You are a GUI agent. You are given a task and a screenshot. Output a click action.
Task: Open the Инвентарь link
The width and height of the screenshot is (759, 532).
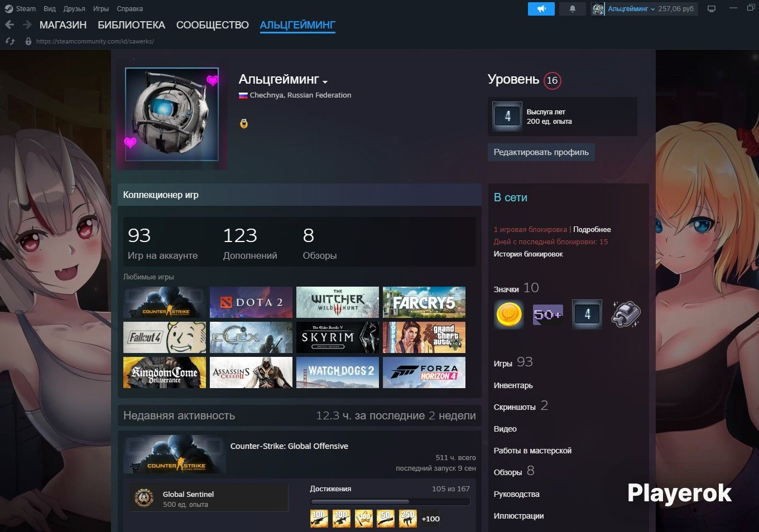(513, 385)
